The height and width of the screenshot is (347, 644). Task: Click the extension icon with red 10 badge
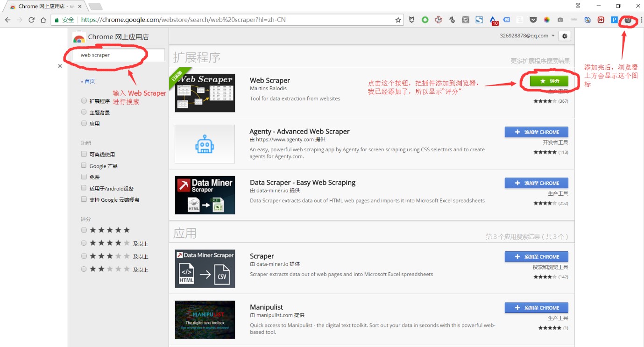[x=494, y=21]
